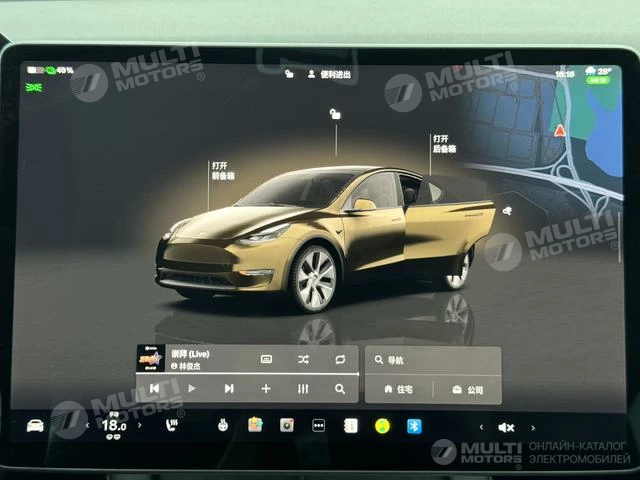Open audio equalizer sliders icon
This screenshot has width=640, height=480.
point(303,389)
